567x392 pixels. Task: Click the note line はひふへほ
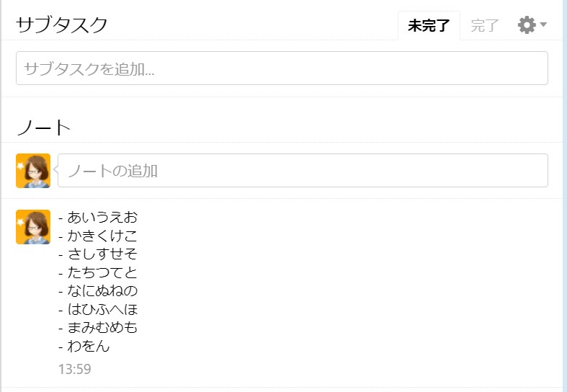[98, 310]
